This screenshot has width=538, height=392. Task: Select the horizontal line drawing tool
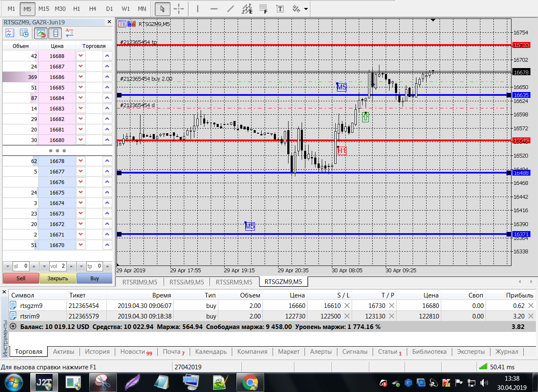point(214,8)
